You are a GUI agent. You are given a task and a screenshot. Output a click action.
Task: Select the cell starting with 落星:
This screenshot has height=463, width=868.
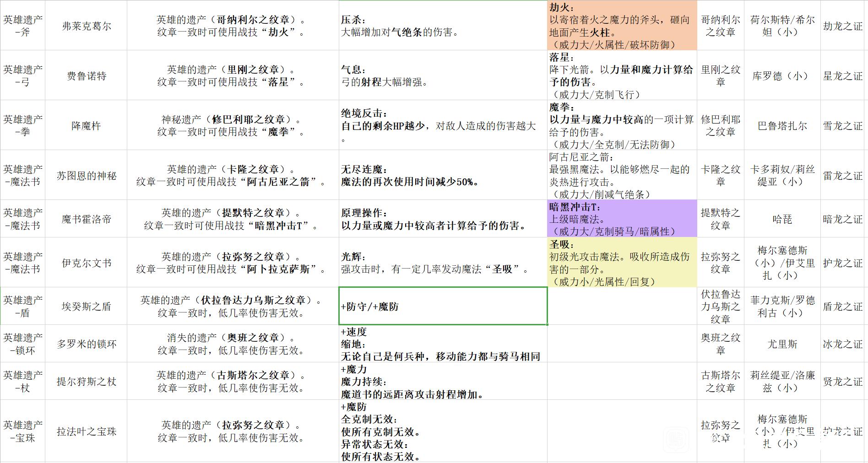click(622, 75)
